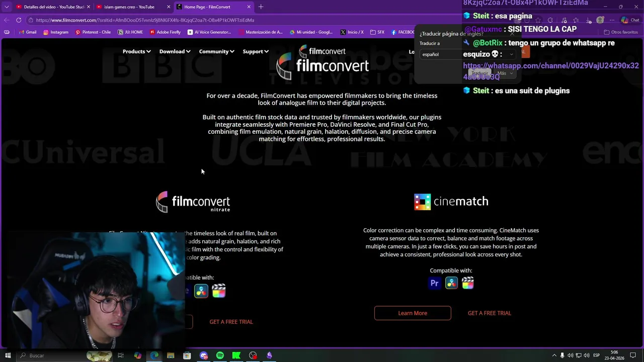Click the CineMatch logo
Image resolution: width=644 pixels, height=362 pixels.
click(x=451, y=202)
